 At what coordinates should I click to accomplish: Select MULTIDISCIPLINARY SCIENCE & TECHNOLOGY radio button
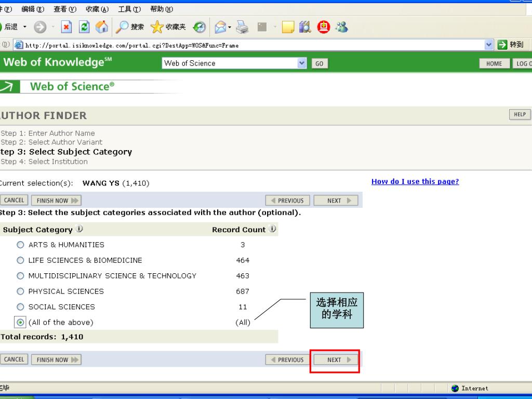pyautogui.click(x=20, y=276)
